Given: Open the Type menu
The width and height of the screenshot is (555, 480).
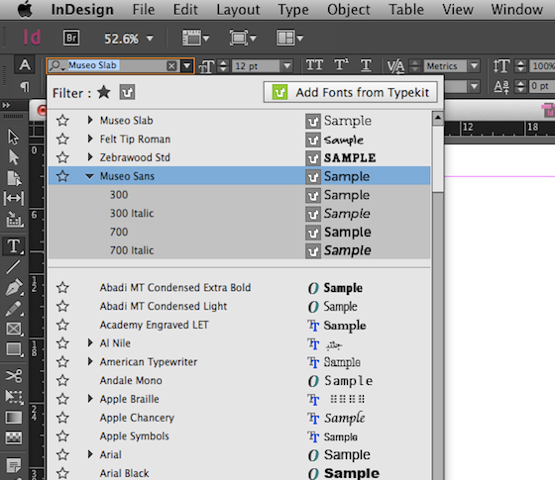Looking at the screenshot, I should point(293,10).
